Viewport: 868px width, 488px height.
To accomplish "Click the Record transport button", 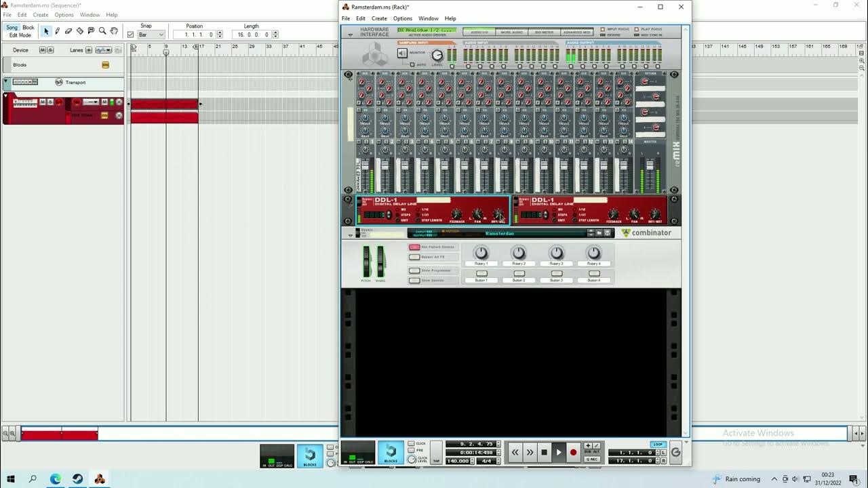I will (573, 452).
